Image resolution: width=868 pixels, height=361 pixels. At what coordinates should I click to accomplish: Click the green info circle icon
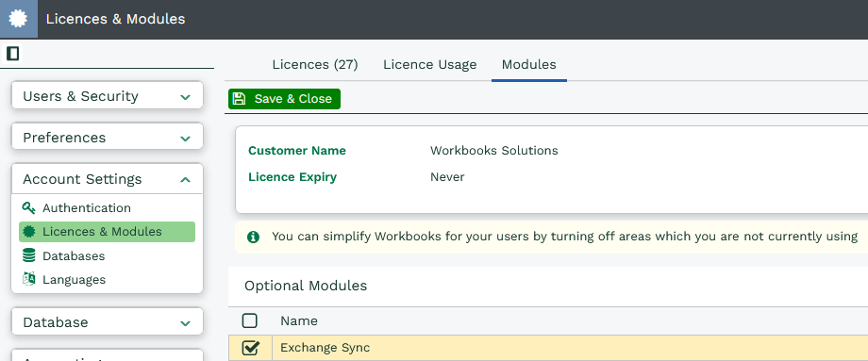[x=253, y=237]
